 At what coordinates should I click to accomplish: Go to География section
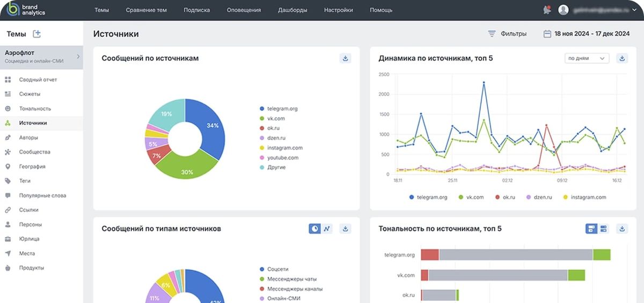32,167
